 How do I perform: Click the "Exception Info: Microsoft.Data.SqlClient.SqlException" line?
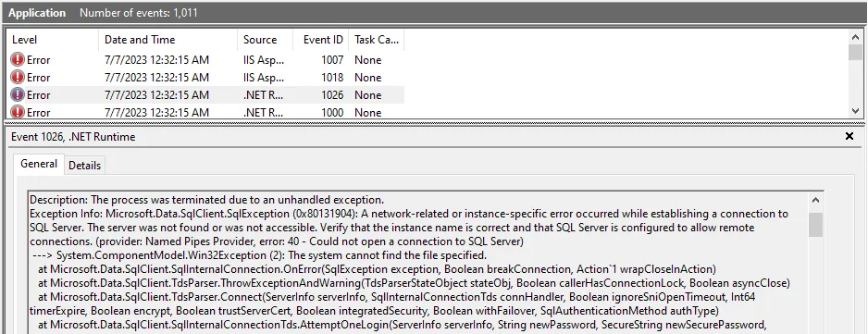pos(408,213)
